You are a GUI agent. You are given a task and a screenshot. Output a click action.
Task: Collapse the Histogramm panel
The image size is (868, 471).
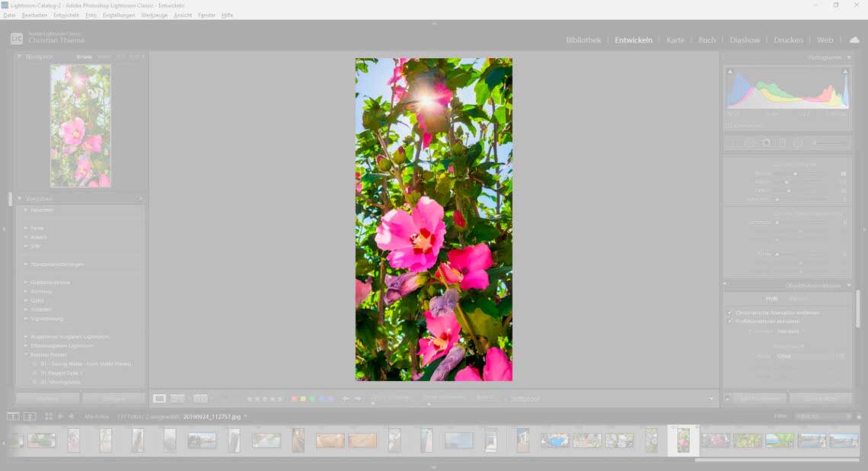(847, 57)
